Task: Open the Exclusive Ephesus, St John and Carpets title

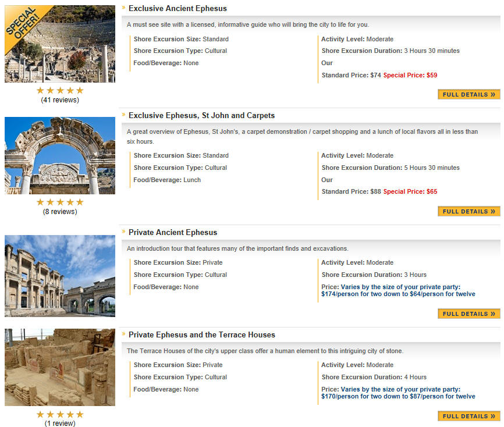Action: coord(201,115)
